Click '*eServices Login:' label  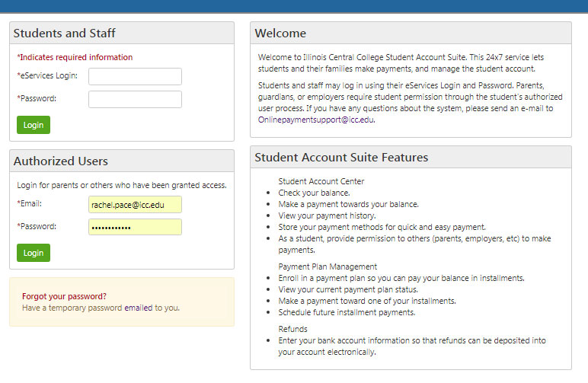47,75
